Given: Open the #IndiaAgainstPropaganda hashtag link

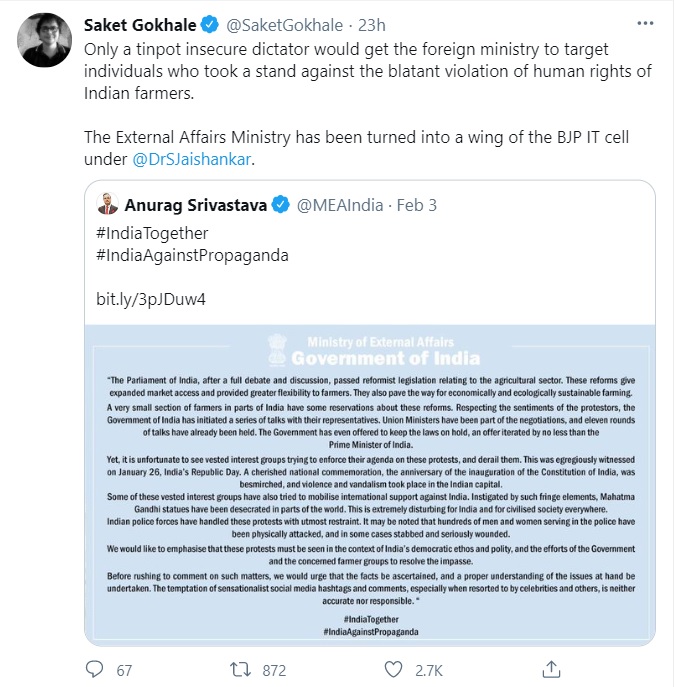Looking at the screenshot, I should tap(192, 255).
